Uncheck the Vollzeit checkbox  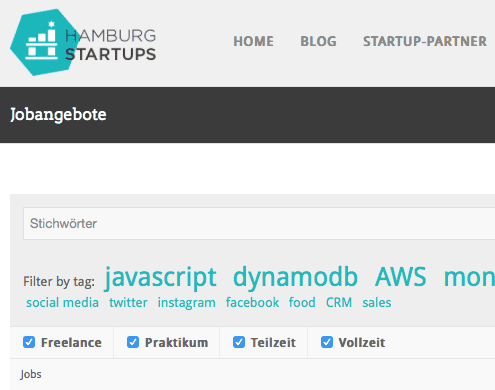pyautogui.click(x=327, y=342)
